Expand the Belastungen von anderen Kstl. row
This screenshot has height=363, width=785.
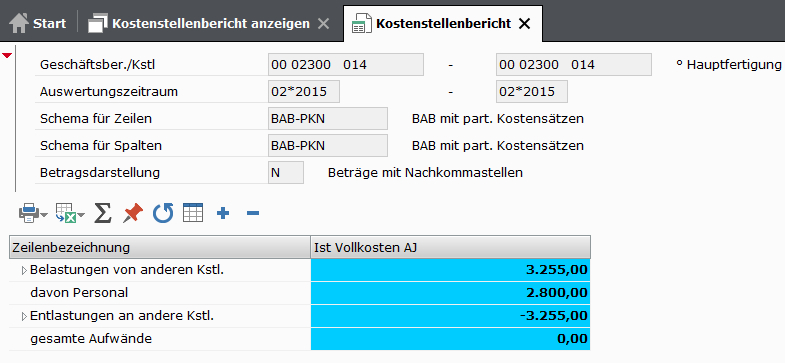pyautogui.click(x=24, y=271)
